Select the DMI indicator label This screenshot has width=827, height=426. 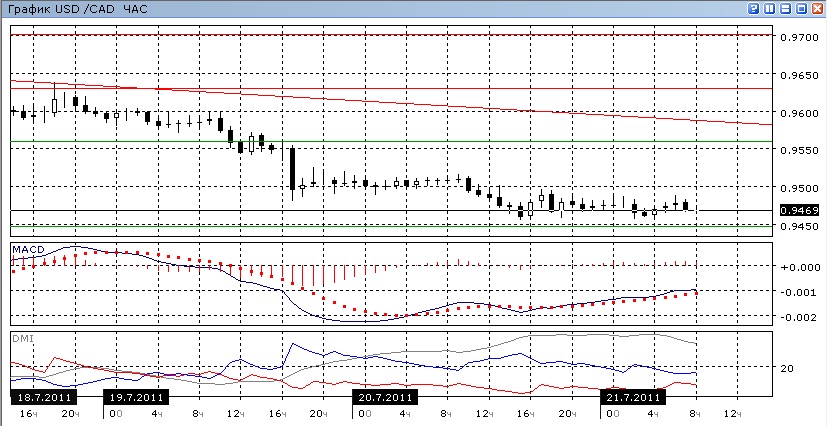(23, 338)
